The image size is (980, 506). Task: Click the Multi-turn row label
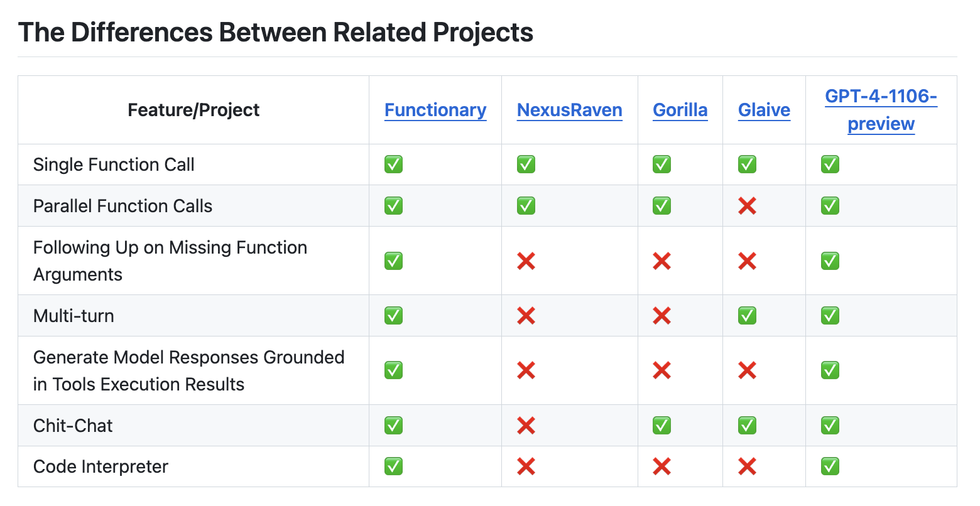point(74,316)
